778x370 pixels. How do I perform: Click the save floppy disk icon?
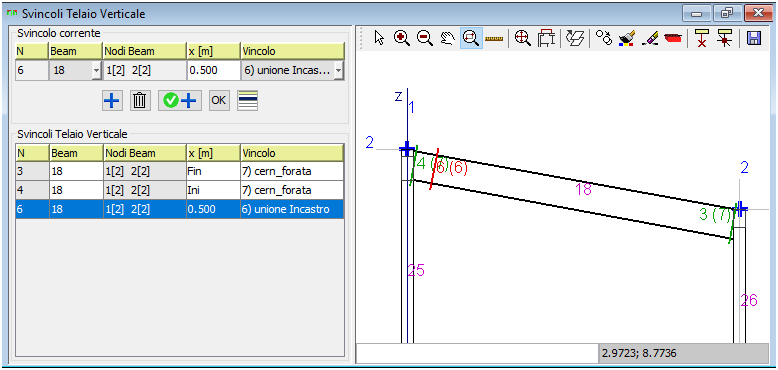754,38
